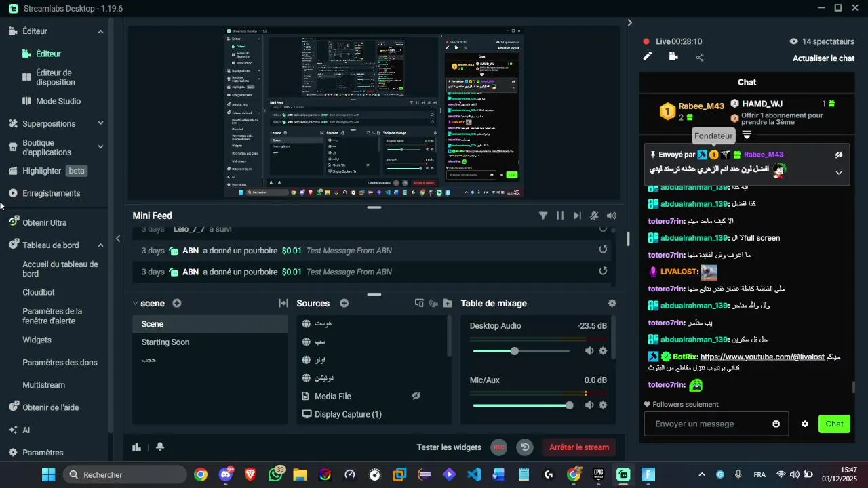Pause the Mini Feed alert queue

point(560,216)
